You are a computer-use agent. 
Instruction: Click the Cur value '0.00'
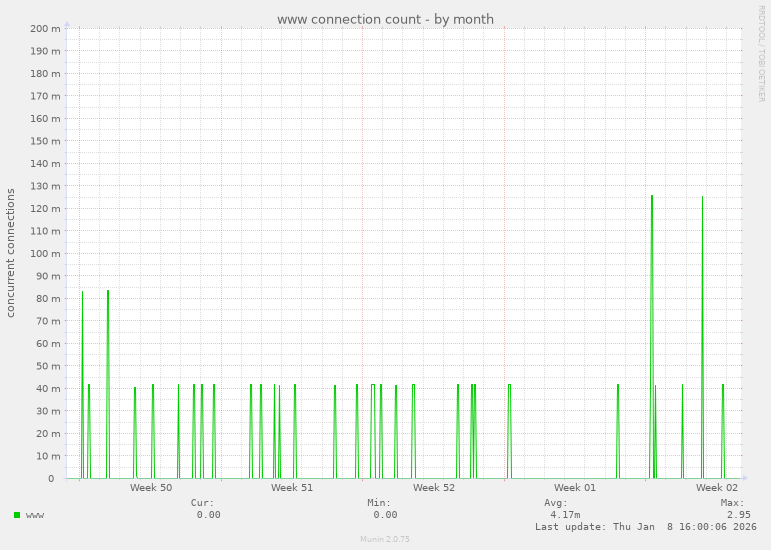(x=208, y=515)
